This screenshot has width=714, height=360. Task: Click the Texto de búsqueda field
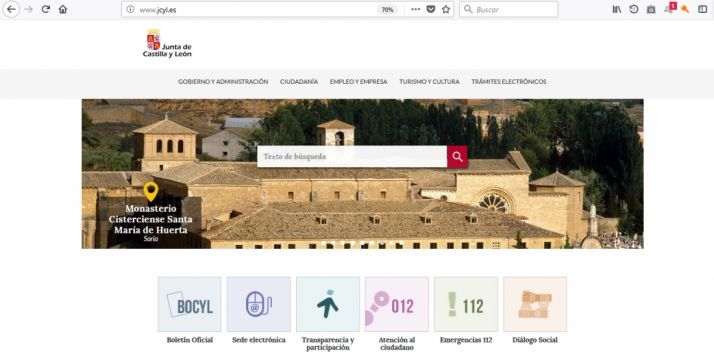pyautogui.click(x=352, y=157)
